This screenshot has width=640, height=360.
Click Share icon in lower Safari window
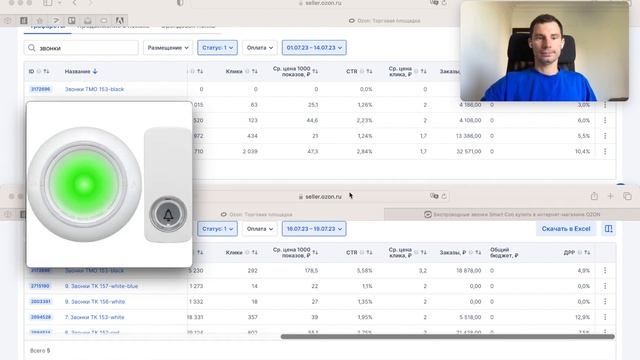point(594,196)
